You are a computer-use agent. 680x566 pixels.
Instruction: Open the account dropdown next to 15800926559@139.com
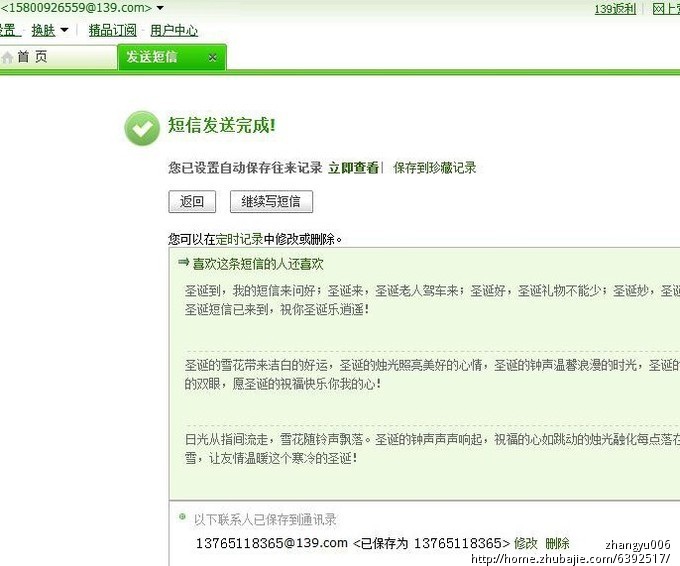pos(160,8)
